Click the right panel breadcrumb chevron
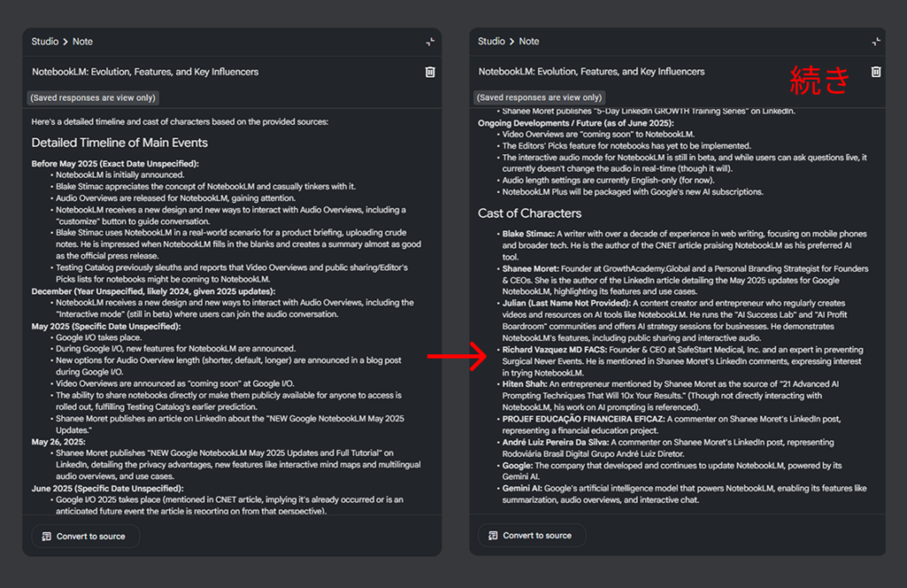This screenshot has height=588, width=907. (511, 42)
